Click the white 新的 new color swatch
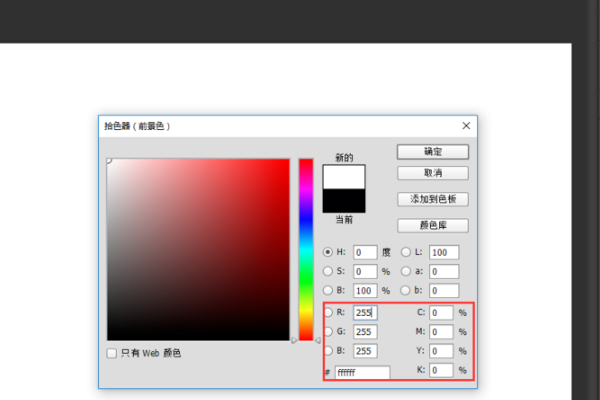Image resolution: width=600 pixels, height=400 pixels. coord(344,177)
